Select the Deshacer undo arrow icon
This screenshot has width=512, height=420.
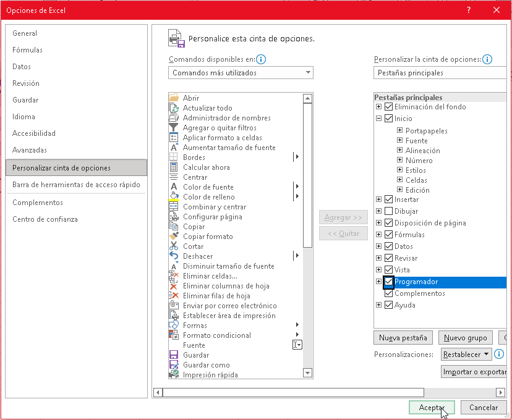pyautogui.click(x=174, y=256)
